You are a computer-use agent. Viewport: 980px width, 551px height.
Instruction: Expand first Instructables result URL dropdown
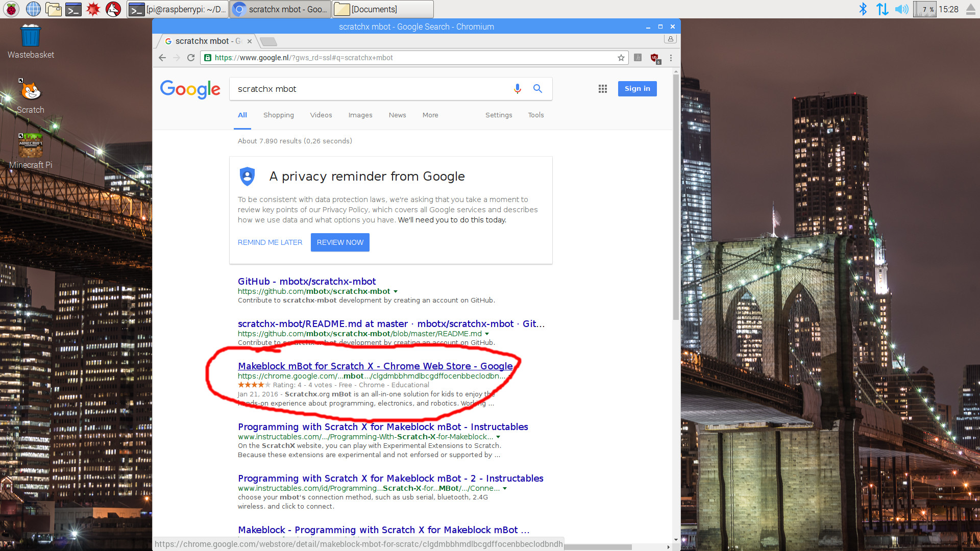click(498, 437)
